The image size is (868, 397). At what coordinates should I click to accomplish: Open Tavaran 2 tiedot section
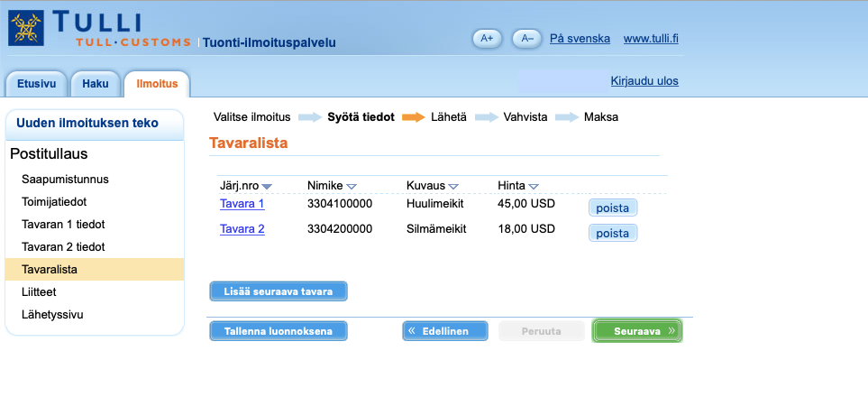point(63,246)
